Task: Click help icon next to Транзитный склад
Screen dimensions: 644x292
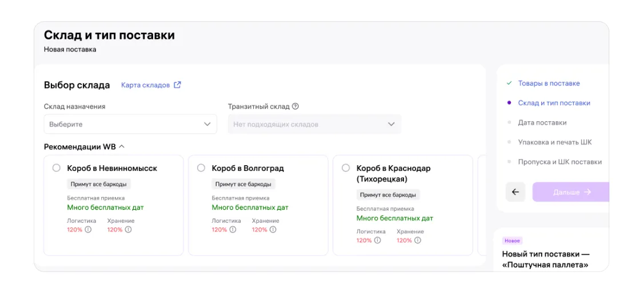Action: [295, 106]
